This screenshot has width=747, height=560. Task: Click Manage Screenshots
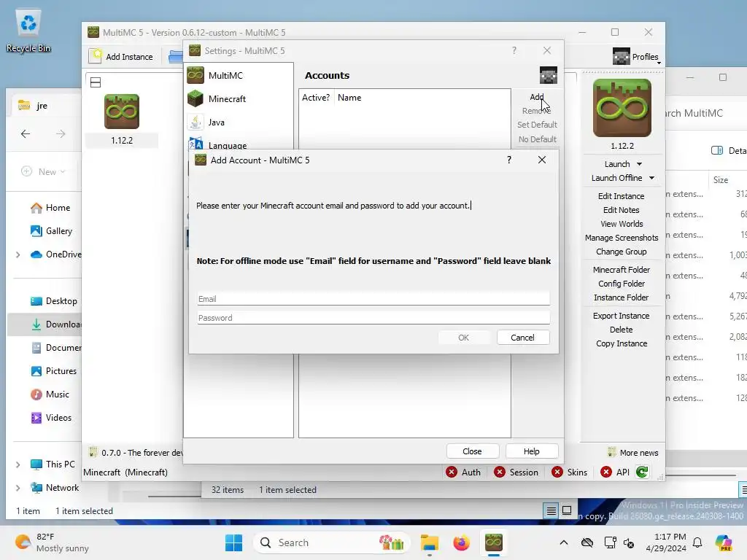pos(622,237)
